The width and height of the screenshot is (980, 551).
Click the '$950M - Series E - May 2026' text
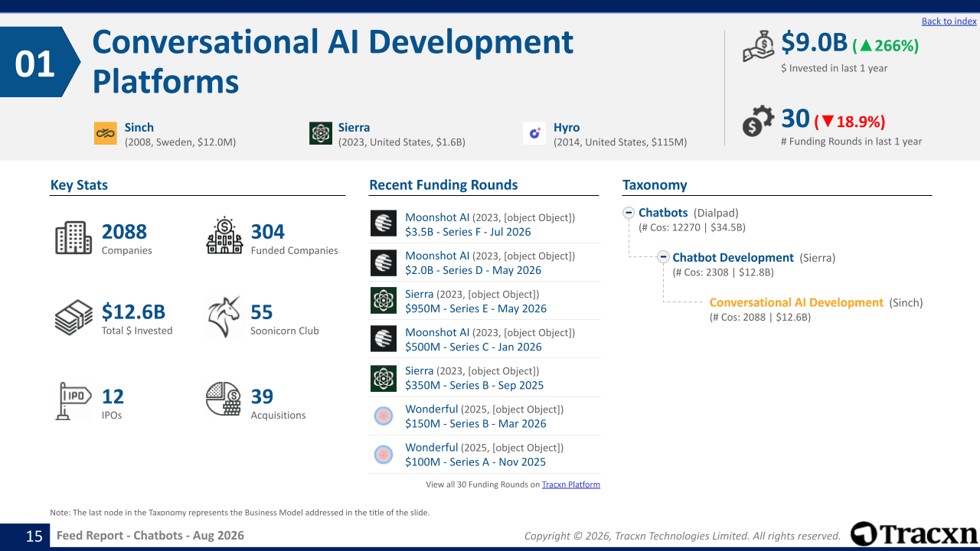point(476,308)
